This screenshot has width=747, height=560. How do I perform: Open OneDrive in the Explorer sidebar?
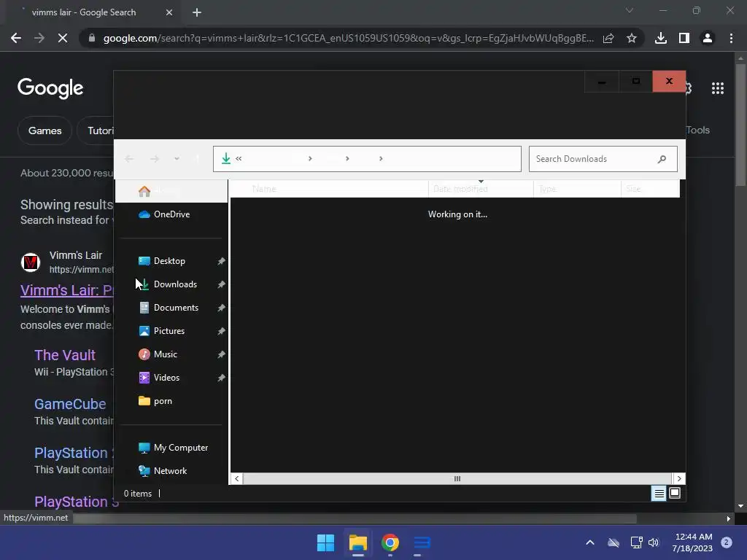click(x=171, y=214)
